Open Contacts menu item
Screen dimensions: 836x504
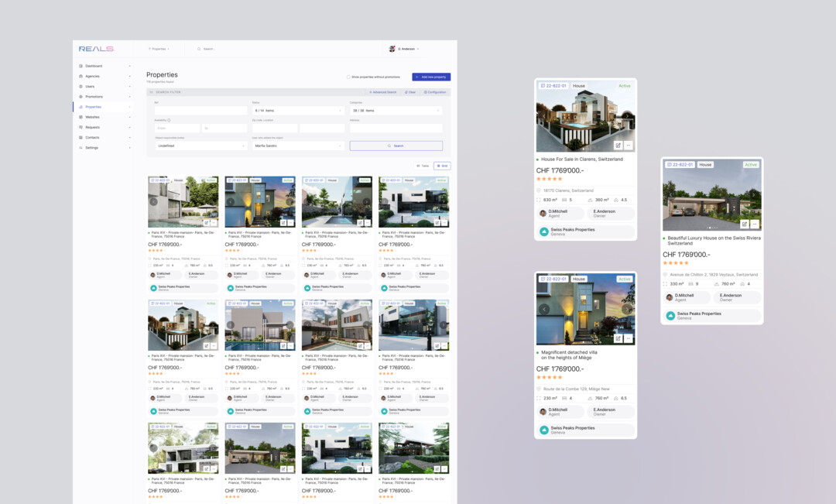click(92, 137)
